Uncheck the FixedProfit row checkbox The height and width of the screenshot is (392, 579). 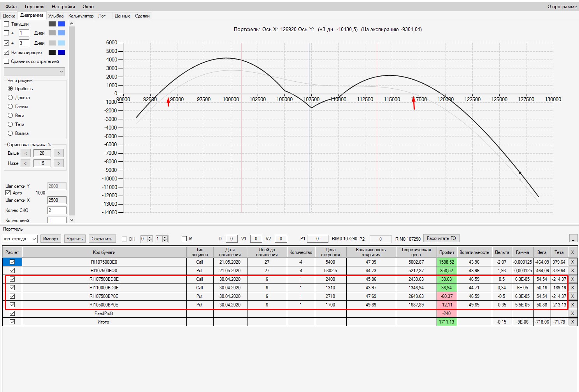tap(12, 313)
